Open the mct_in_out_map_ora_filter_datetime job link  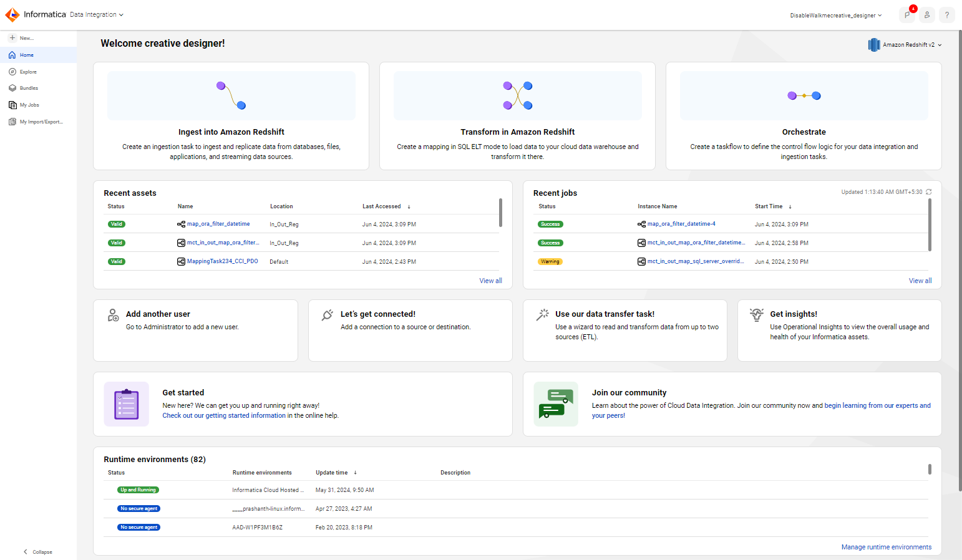(x=696, y=243)
